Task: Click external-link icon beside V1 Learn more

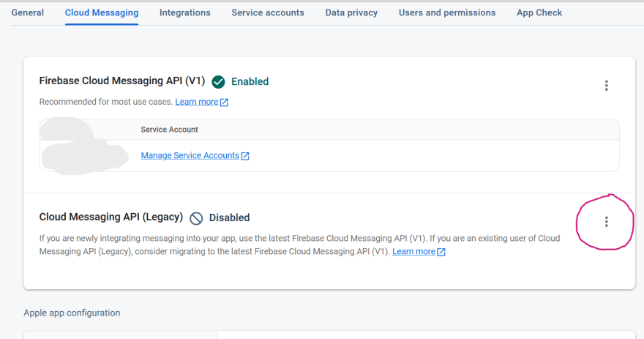Action: tap(224, 103)
